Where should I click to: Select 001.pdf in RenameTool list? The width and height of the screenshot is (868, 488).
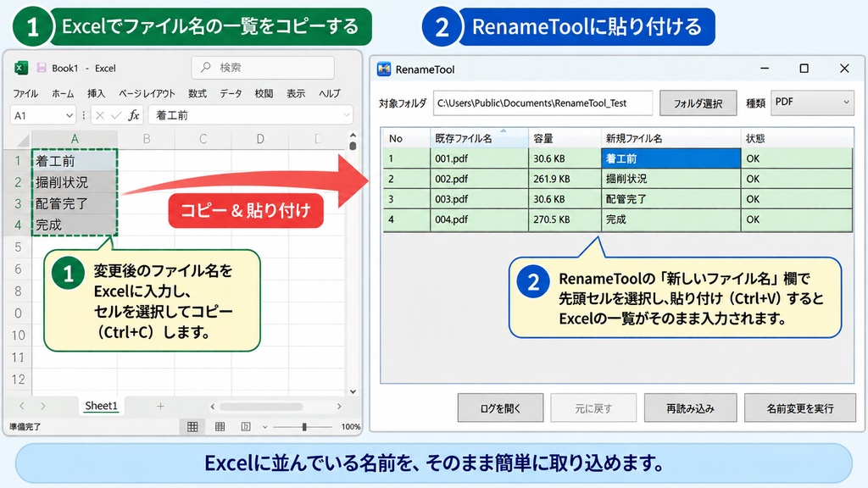coord(480,158)
